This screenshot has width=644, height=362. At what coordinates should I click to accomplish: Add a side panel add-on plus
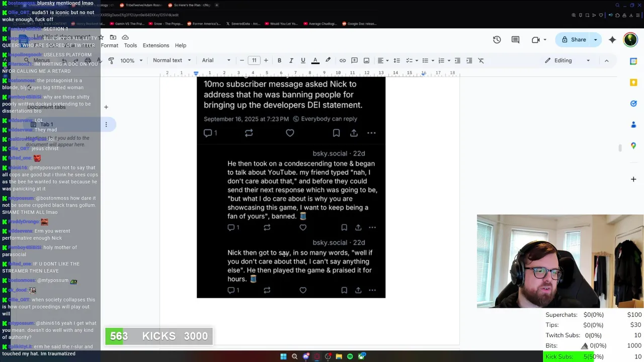point(633,179)
